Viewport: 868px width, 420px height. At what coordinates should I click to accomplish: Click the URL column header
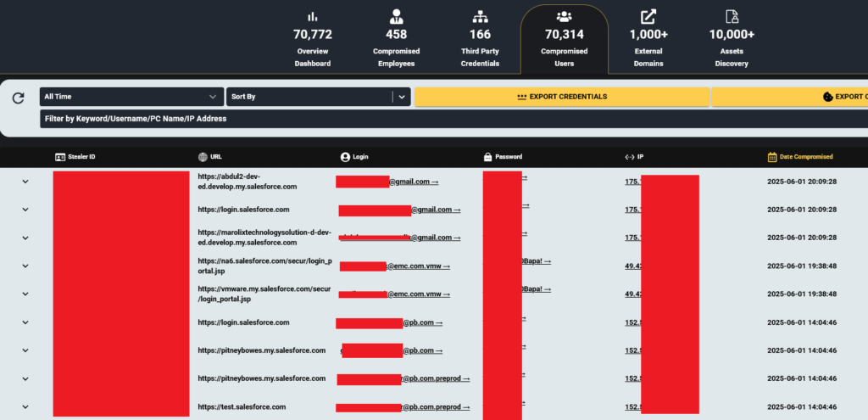point(210,157)
